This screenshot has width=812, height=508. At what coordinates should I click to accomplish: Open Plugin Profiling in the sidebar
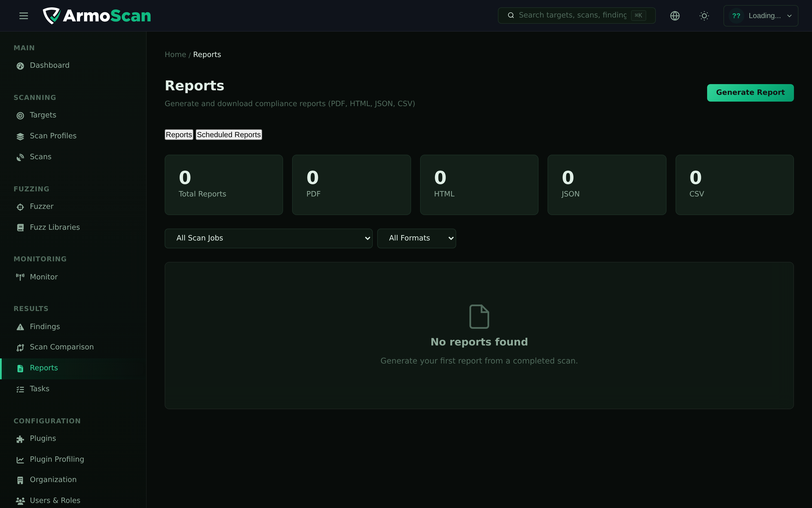(x=73, y=459)
